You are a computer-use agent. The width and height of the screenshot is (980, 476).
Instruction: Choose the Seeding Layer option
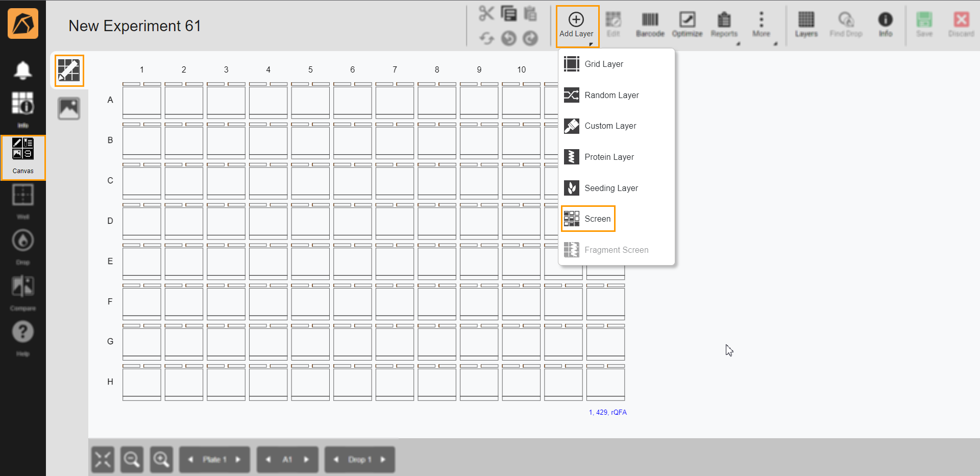[611, 188]
